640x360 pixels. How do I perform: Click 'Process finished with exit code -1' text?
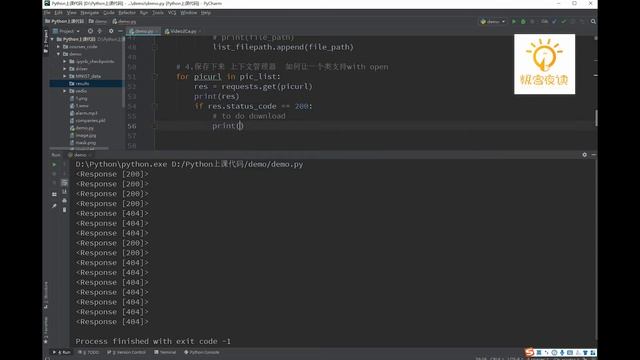click(x=153, y=341)
